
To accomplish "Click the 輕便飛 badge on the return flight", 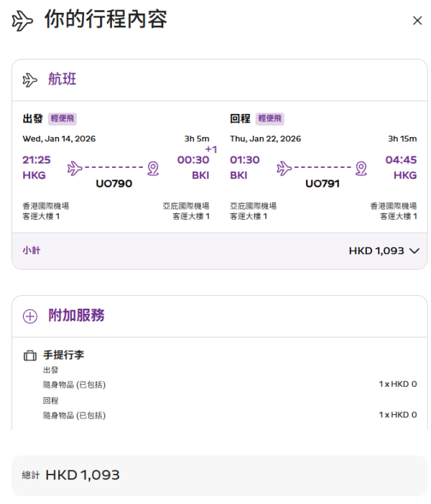I will click(x=270, y=118).
